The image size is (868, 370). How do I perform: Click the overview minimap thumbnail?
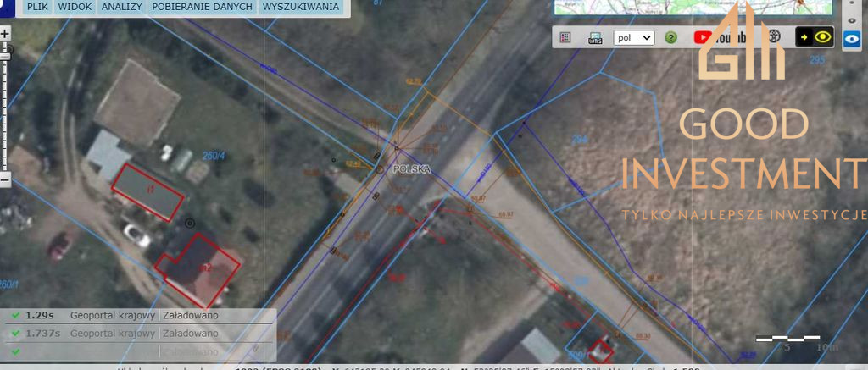(693, 7)
